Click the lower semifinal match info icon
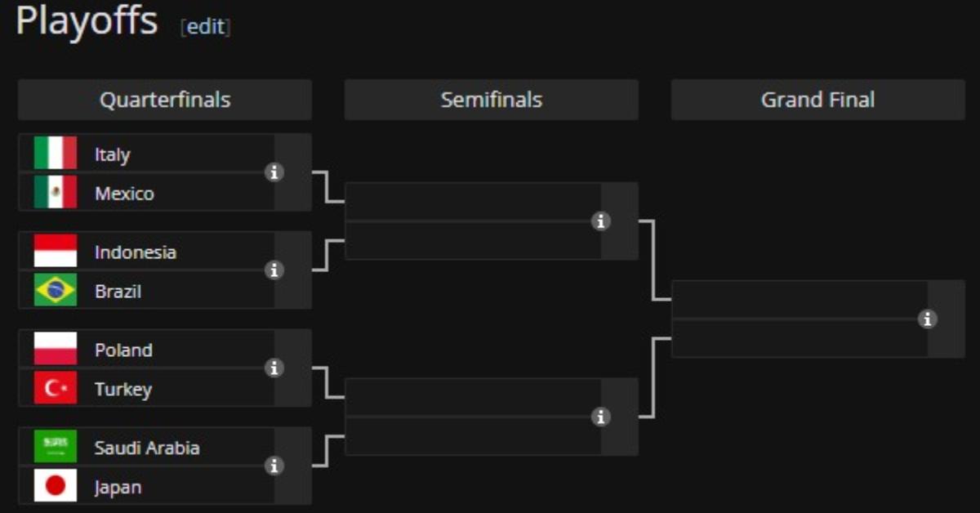The height and width of the screenshot is (513, 980). pyautogui.click(x=601, y=417)
